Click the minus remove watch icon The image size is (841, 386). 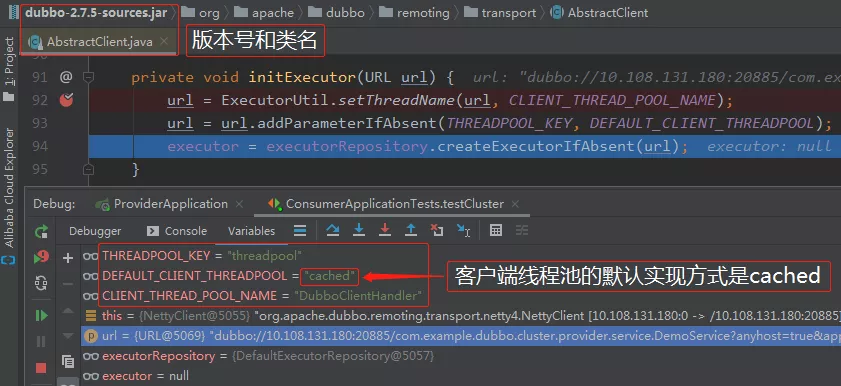pyautogui.click(x=68, y=284)
